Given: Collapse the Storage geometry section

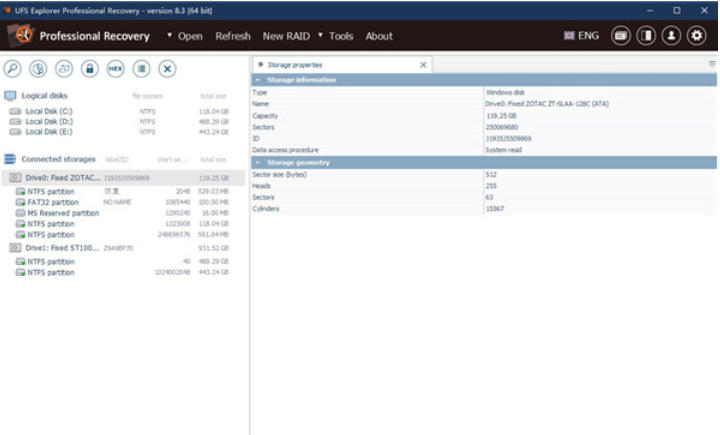Looking at the screenshot, I should click(x=259, y=162).
